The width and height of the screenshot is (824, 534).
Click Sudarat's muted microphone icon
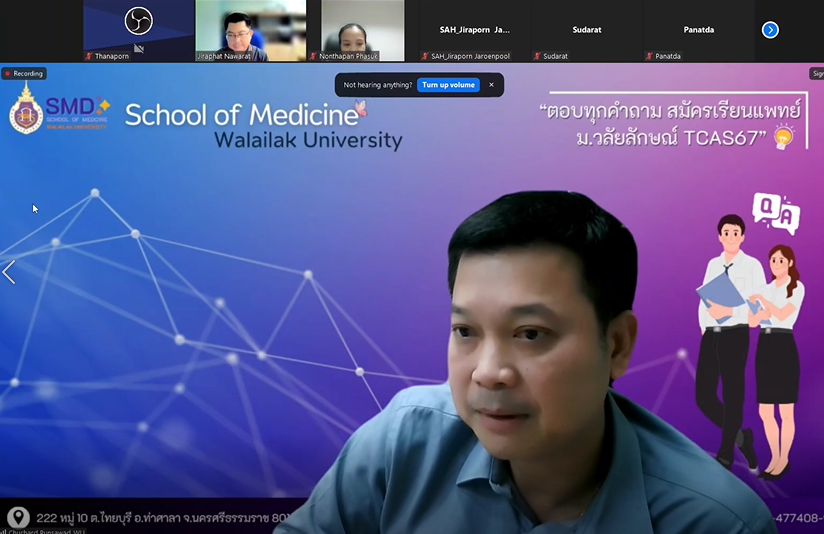pos(537,56)
